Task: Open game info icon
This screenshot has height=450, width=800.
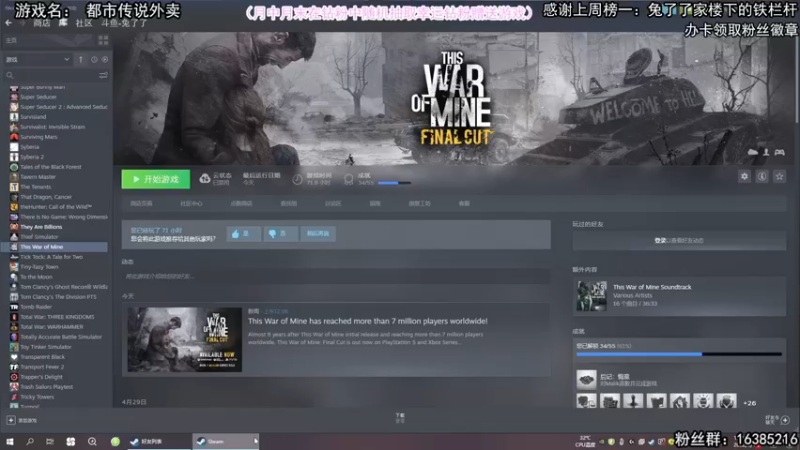Action: pos(762,177)
